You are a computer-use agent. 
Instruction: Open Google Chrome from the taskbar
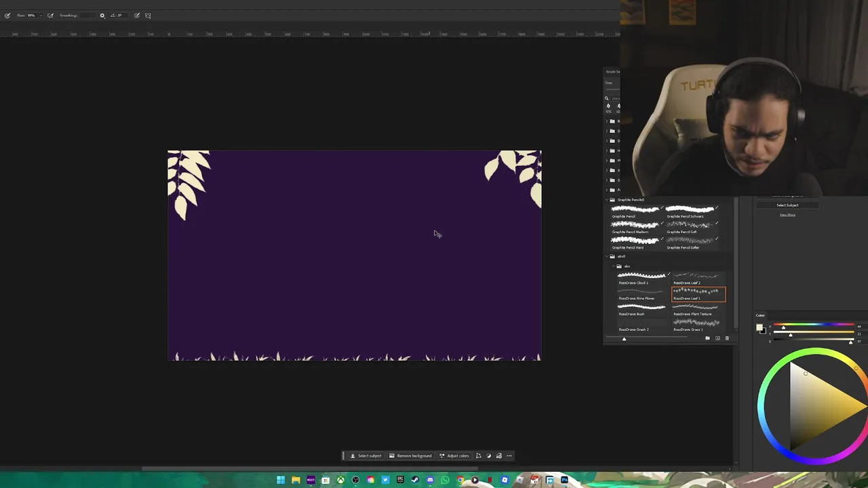click(x=460, y=480)
